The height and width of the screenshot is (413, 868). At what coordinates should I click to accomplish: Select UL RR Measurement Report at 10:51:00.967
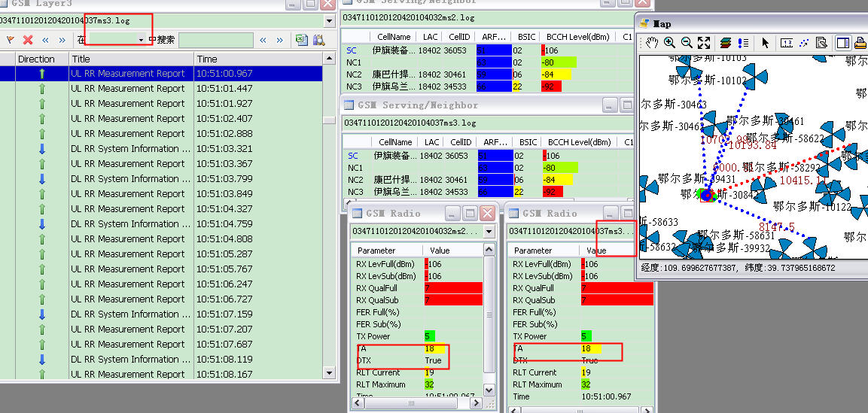click(161, 74)
